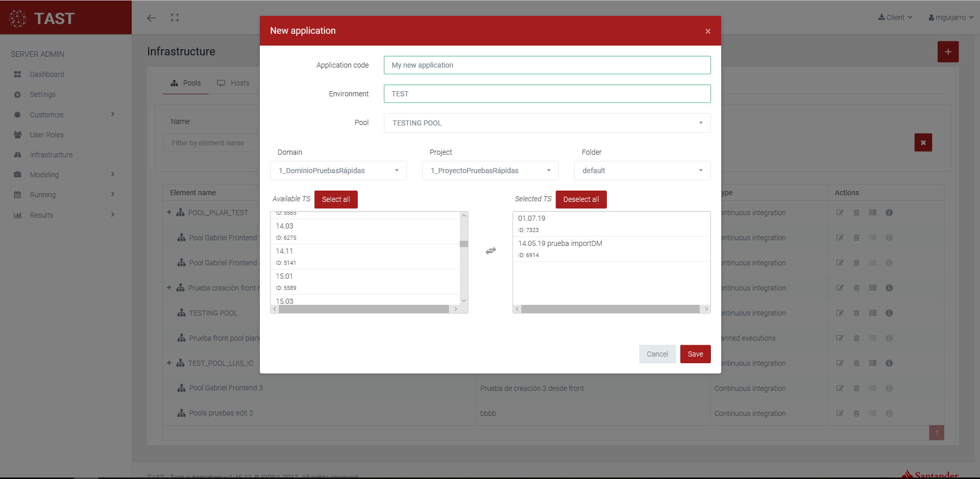This screenshot has height=479, width=980.
Task: Click the swap arrows between TS lists
Action: [x=491, y=251]
